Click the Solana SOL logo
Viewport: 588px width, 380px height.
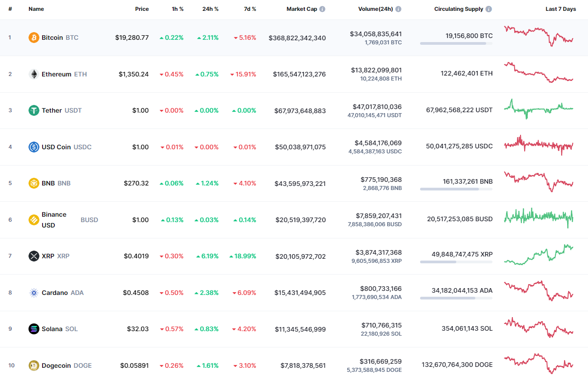coord(33,329)
